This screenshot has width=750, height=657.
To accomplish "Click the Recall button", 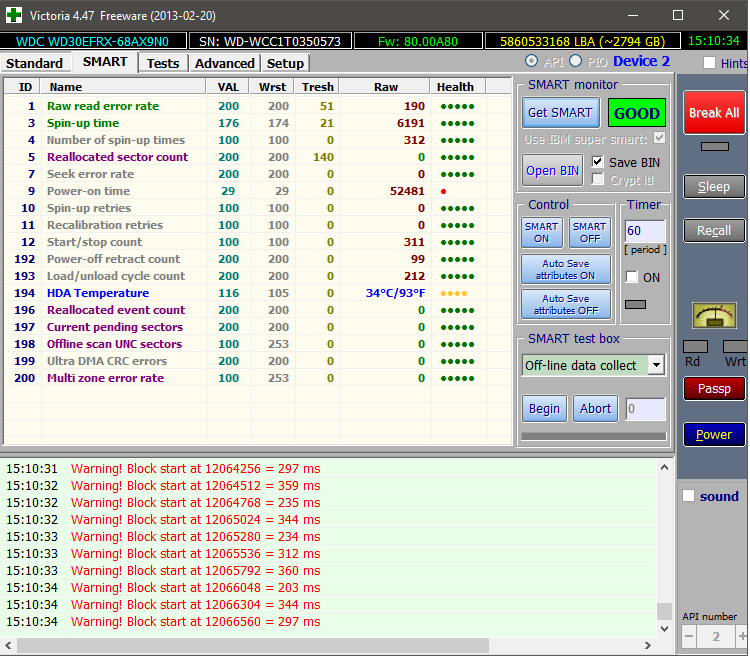I will pos(714,230).
